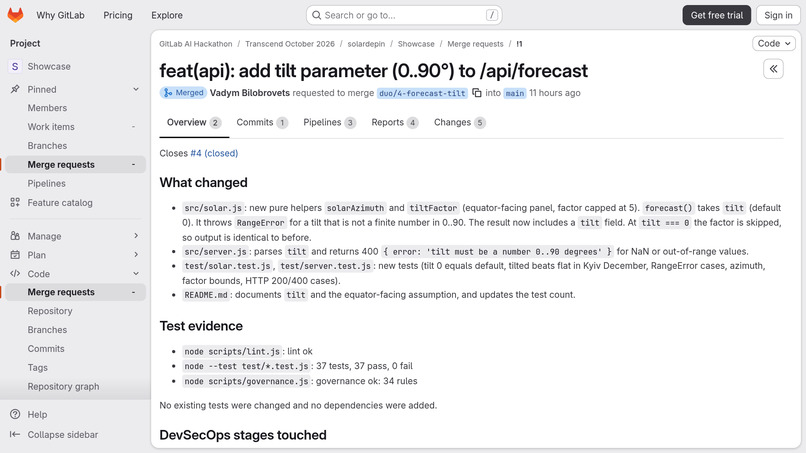This screenshot has width=806, height=453.
Task: Expand the Manage section chevron
Action: [x=136, y=235]
